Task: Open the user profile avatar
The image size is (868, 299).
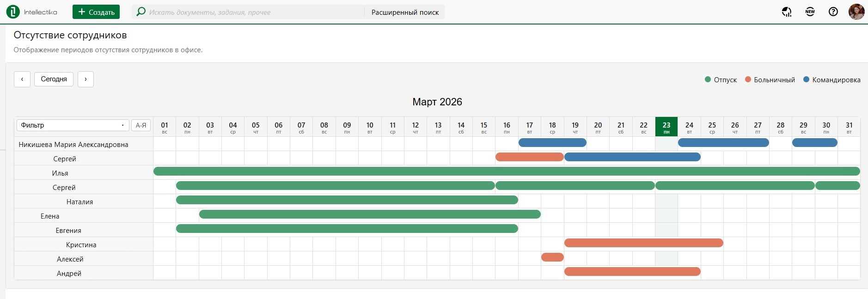Action: click(856, 12)
